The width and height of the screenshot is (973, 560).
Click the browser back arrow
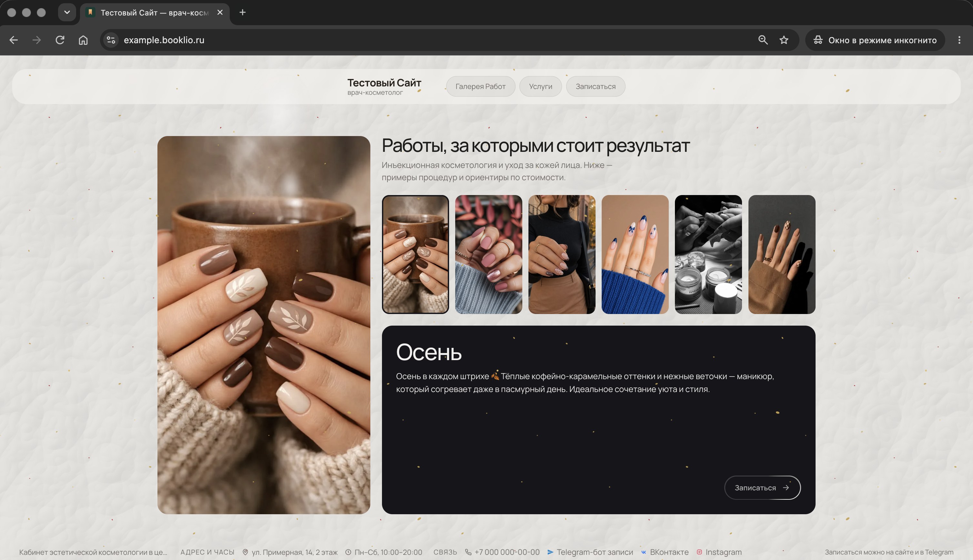pos(14,40)
